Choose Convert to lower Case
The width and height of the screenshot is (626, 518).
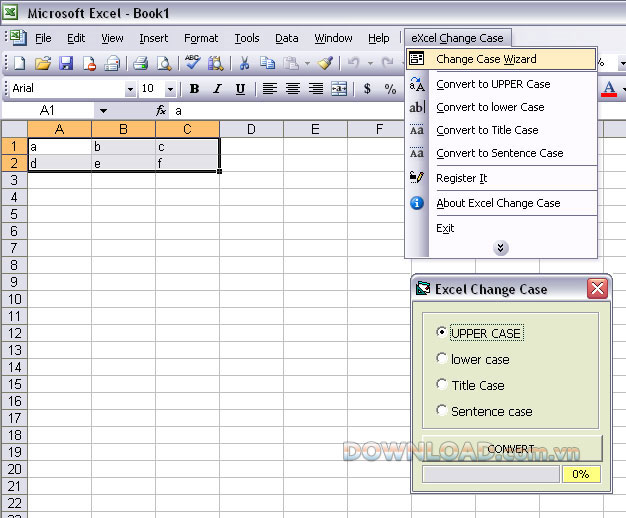[x=501, y=107]
